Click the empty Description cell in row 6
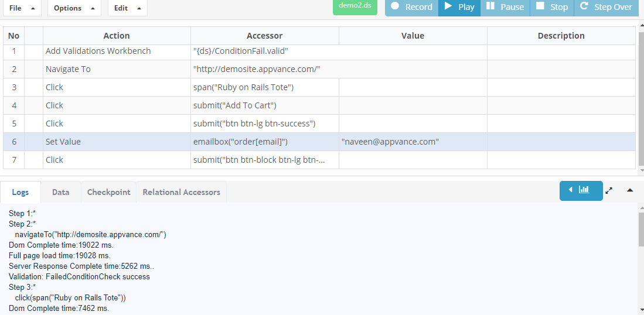The width and height of the screenshot is (644, 315). (x=561, y=142)
